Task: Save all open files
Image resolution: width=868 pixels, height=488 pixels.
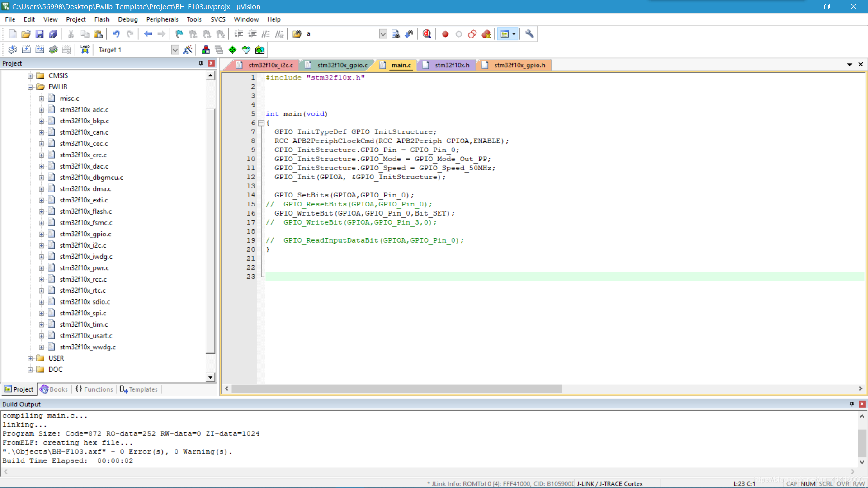Action: [53, 34]
